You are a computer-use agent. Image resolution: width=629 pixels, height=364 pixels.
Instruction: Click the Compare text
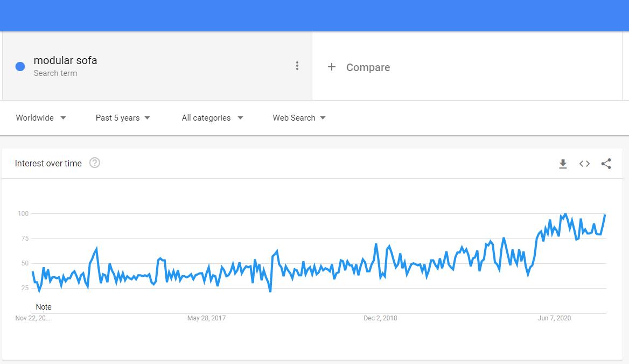(x=368, y=67)
